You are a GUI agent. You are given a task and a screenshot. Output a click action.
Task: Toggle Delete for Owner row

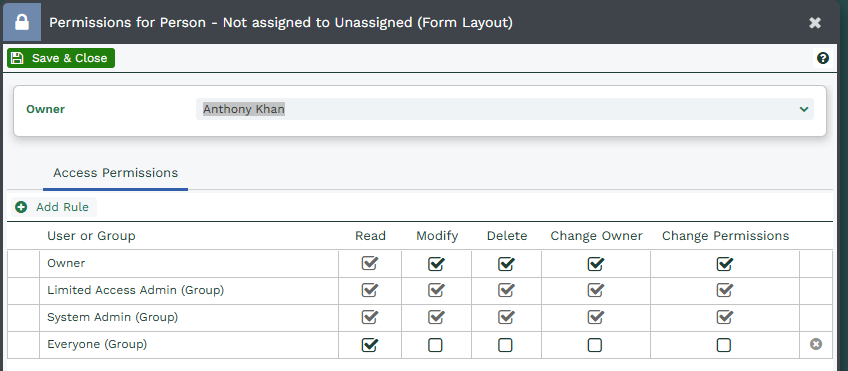click(506, 263)
